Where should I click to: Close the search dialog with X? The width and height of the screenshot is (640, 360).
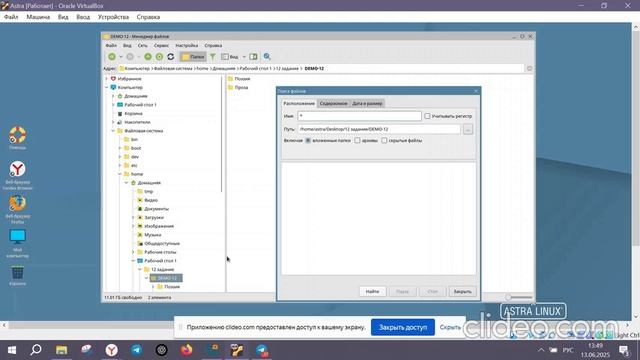pos(476,91)
